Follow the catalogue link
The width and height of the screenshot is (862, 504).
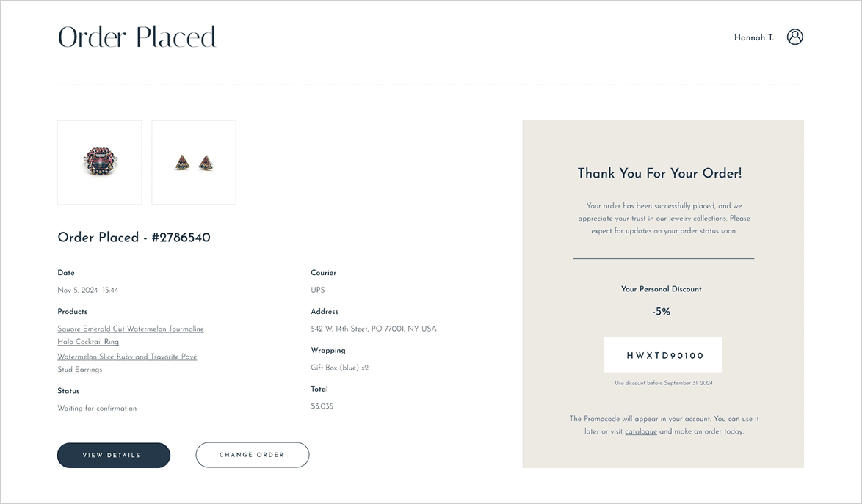point(640,431)
